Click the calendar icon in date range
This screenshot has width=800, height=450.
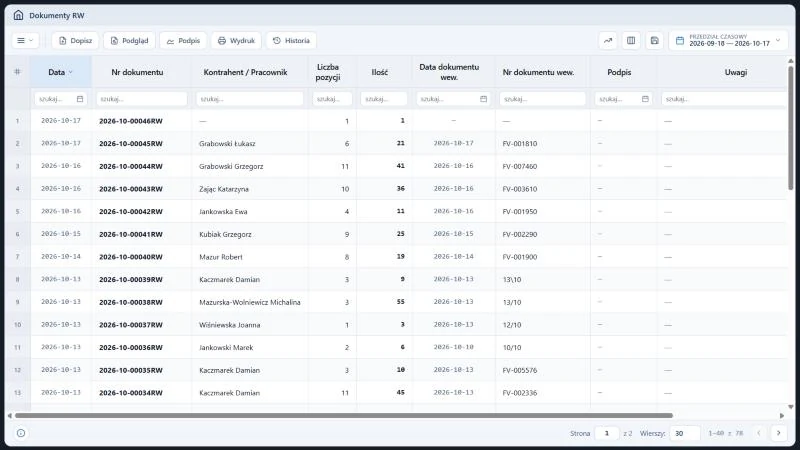pos(680,40)
